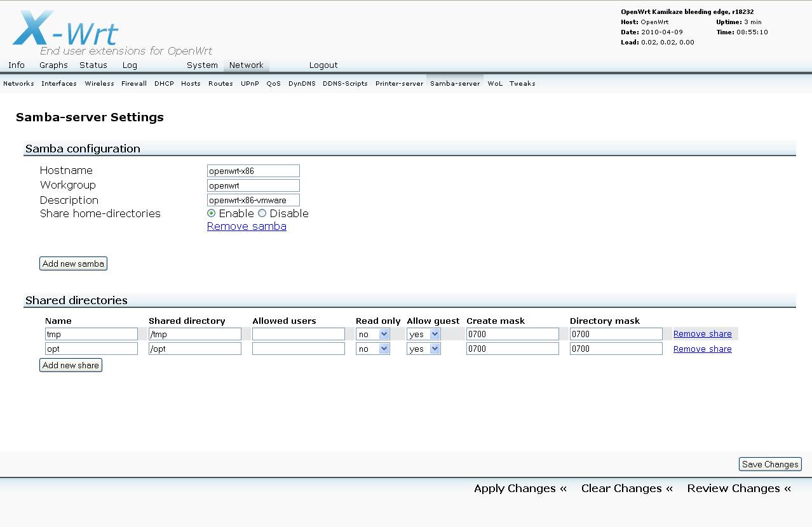Screen dimensions: 812x527
Task: Click the Add new samba button
Action: click(x=73, y=263)
